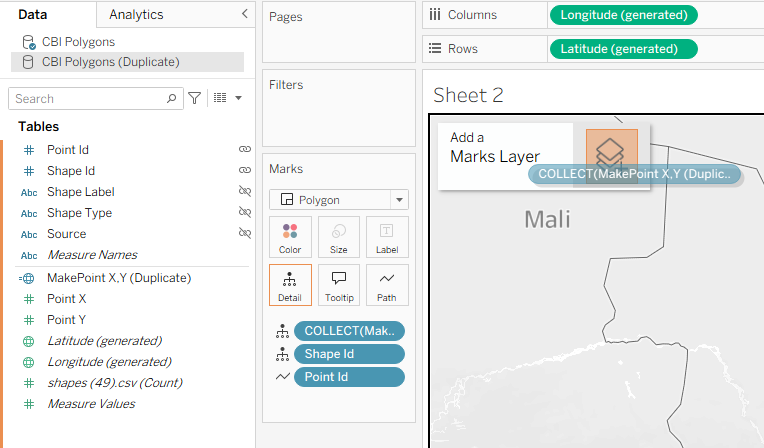
Task: Click the path icon left of Point Id pill
Action: click(283, 376)
